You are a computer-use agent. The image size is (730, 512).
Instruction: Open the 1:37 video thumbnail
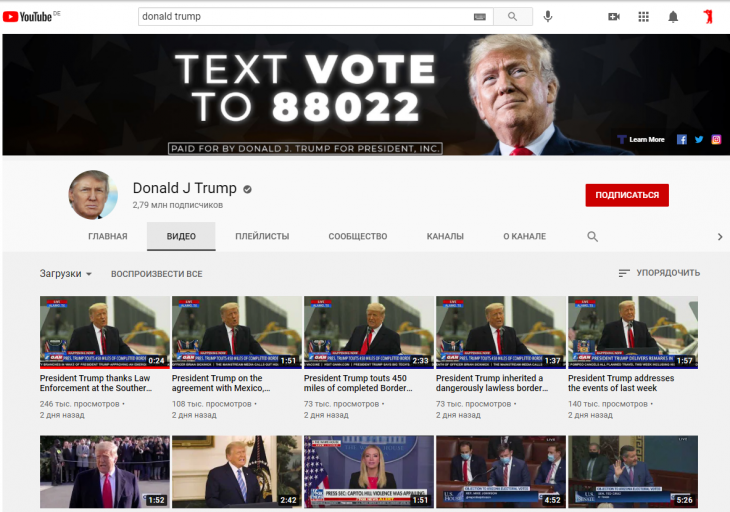(x=501, y=332)
